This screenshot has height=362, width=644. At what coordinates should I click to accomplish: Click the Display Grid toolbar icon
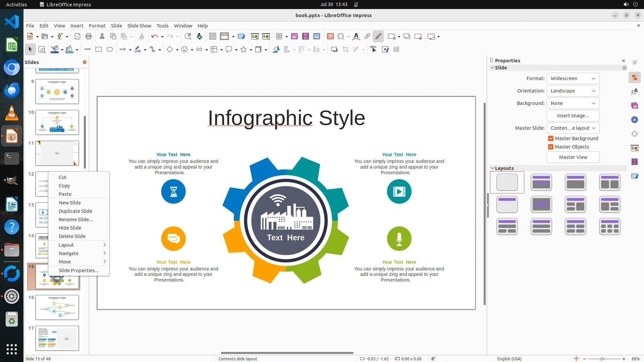[212, 37]
